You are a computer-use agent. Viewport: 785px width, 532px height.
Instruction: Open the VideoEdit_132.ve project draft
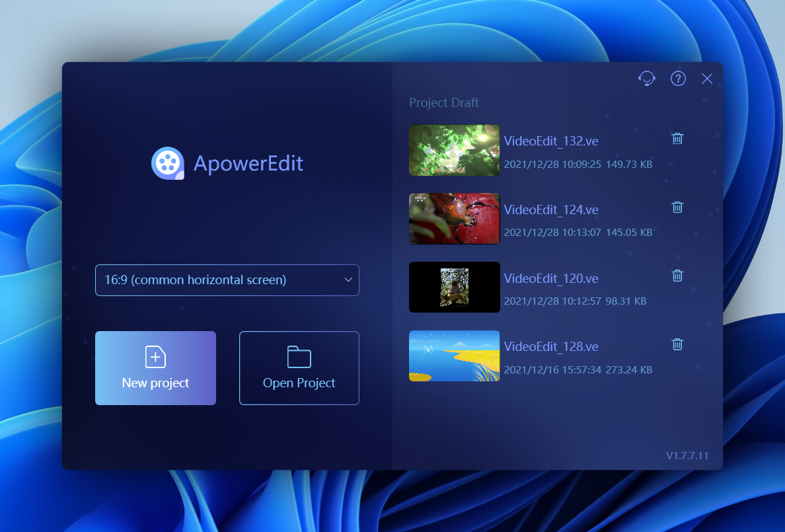(551, 141)
